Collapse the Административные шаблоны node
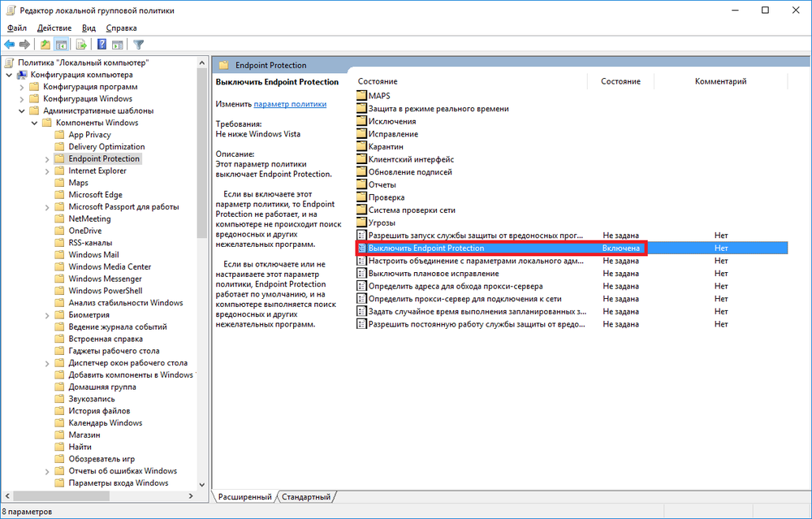This screenshot has width=812, height=519. 23,111
